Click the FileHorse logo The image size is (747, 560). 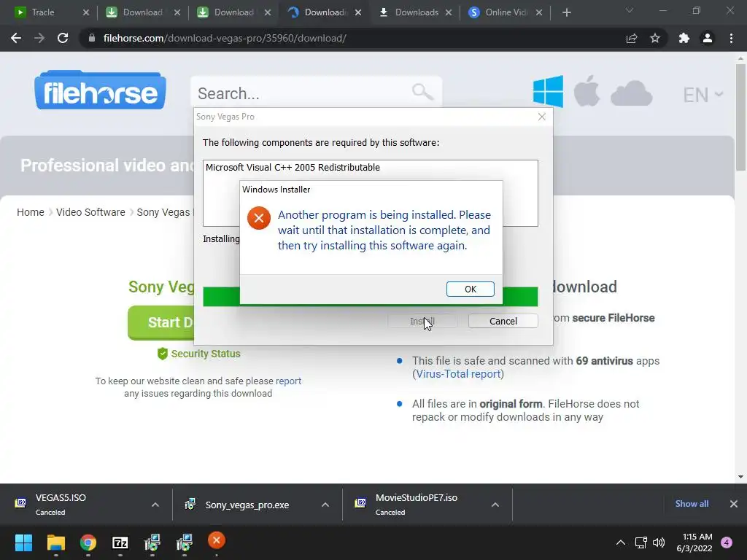click(x=100, y=90)
